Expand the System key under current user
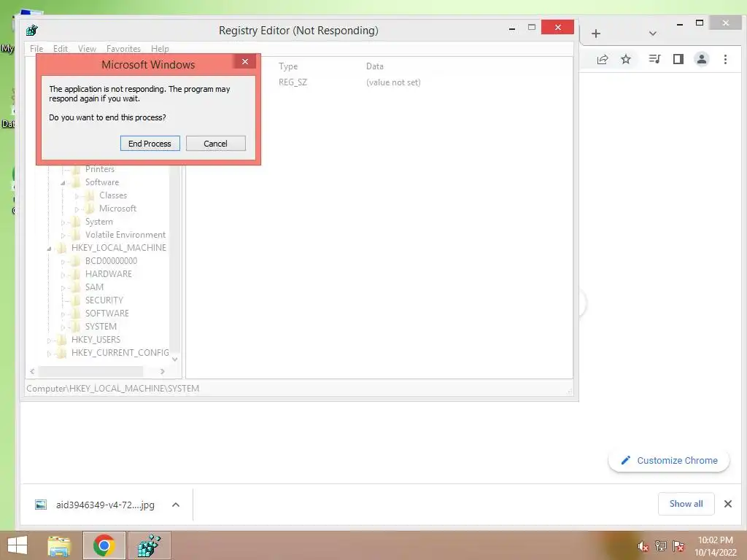Viewport: 747px width, 560px height. (63, 222)
